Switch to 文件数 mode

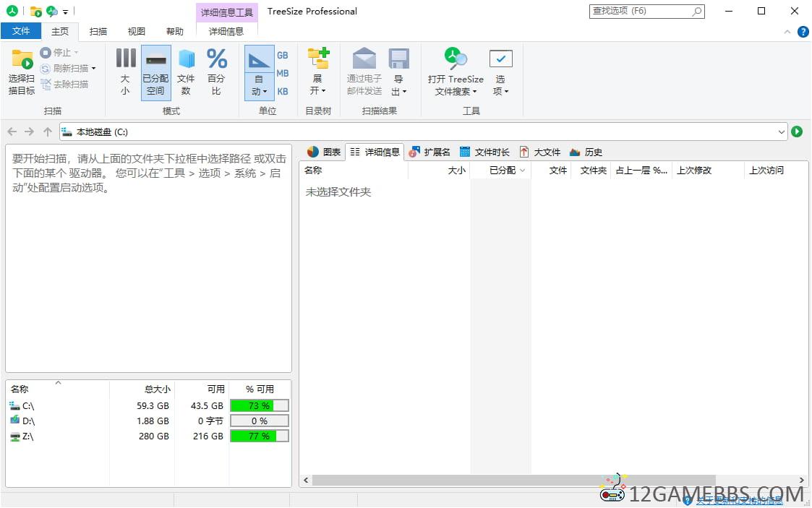186,72
